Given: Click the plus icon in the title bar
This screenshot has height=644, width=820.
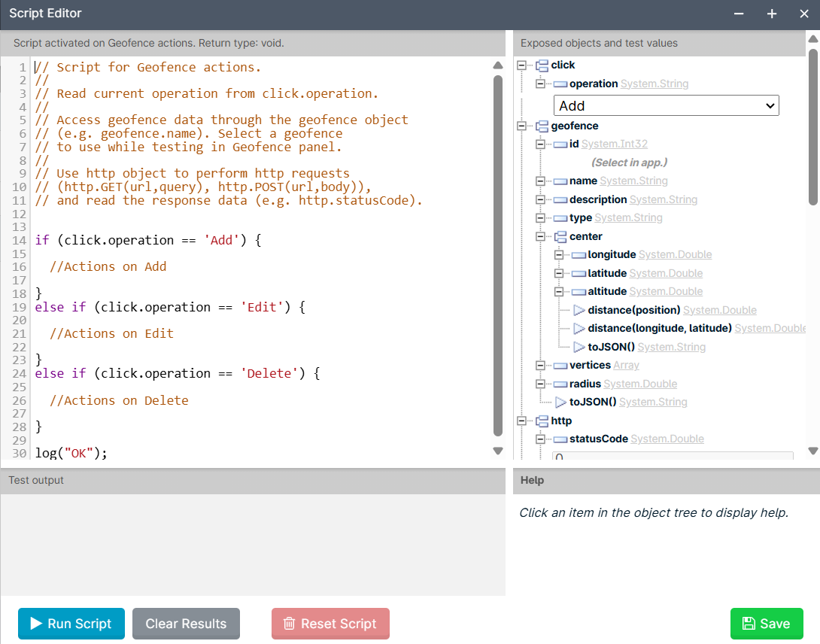Looking at the screenshot, I should 771,14.
